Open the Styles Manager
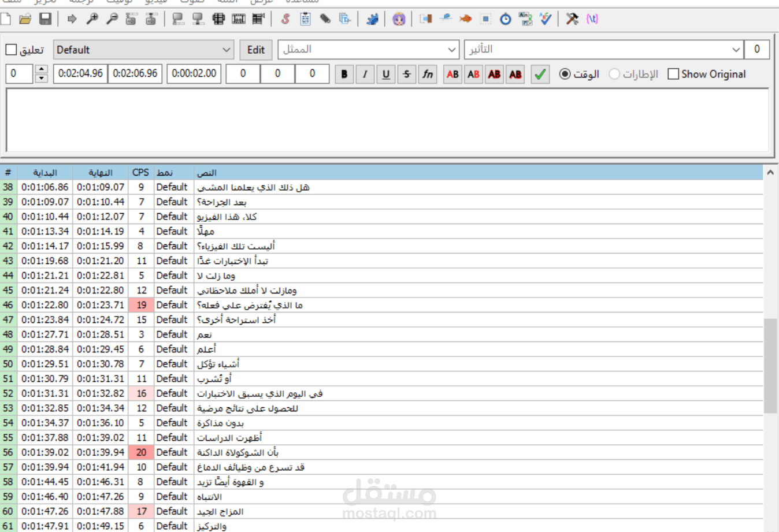Screen dimensions: 779x532 285,19
